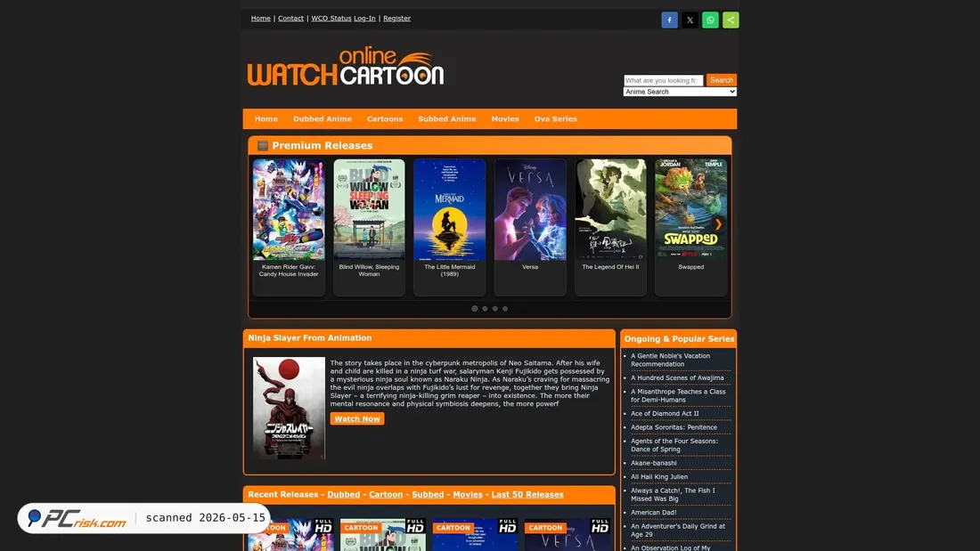The image size is (980, 551).
Task: Click the Home link in the top bar
Action: 261,18
